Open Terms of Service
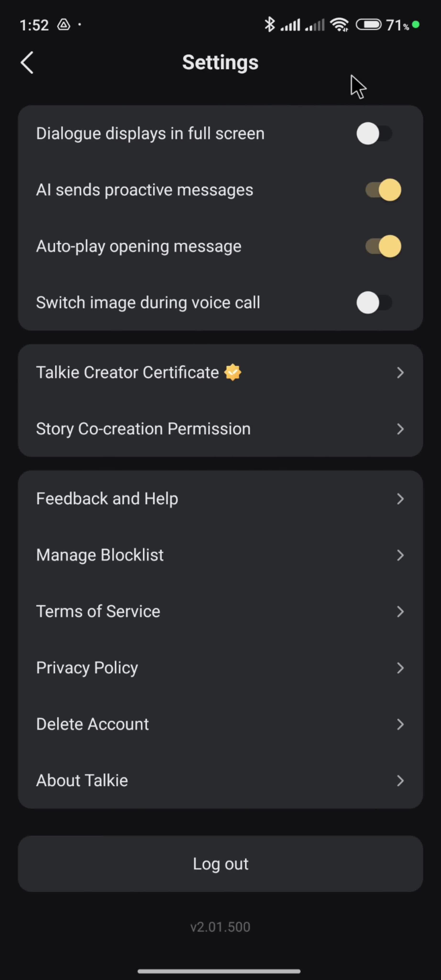Image resolution: width=441 pixels, height=980 pixels. (220, 611)
